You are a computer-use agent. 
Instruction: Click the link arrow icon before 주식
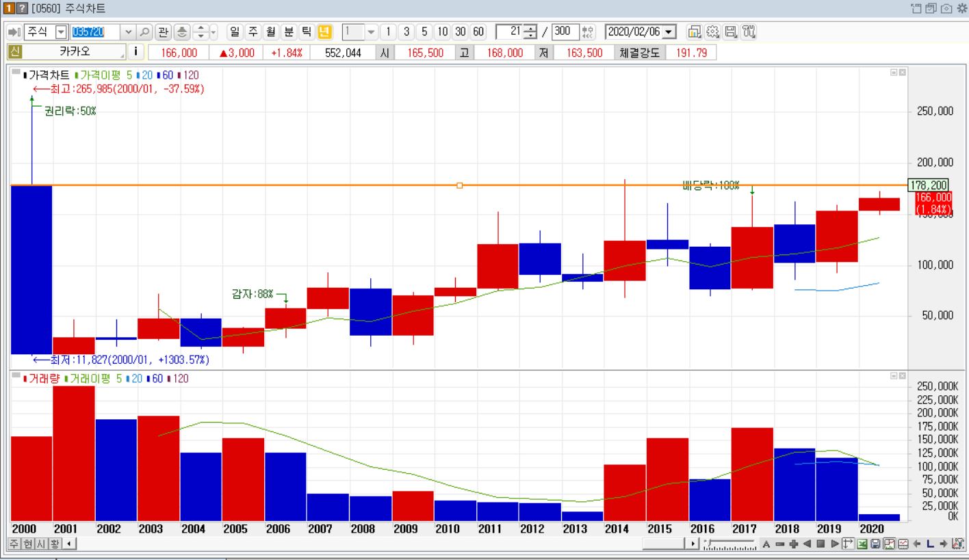pos(15,32)
